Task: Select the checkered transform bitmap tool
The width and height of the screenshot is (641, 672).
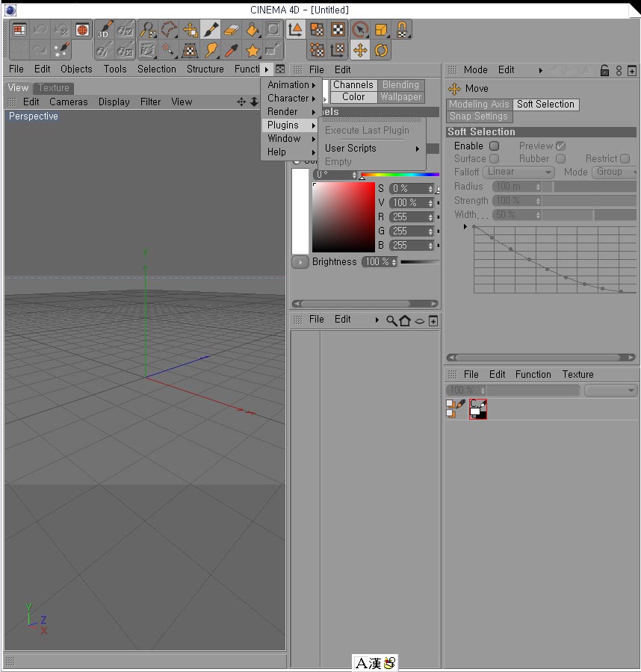Action: coord(190,51)
